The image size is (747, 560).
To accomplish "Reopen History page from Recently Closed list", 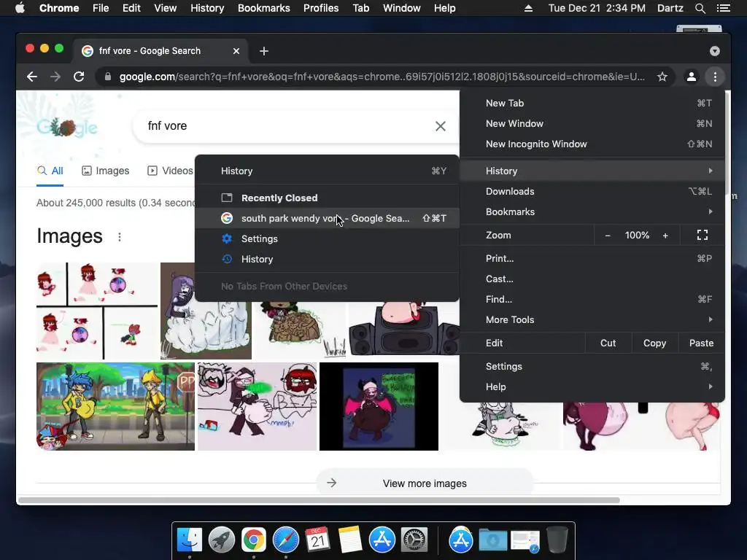I will pos(328,260).
